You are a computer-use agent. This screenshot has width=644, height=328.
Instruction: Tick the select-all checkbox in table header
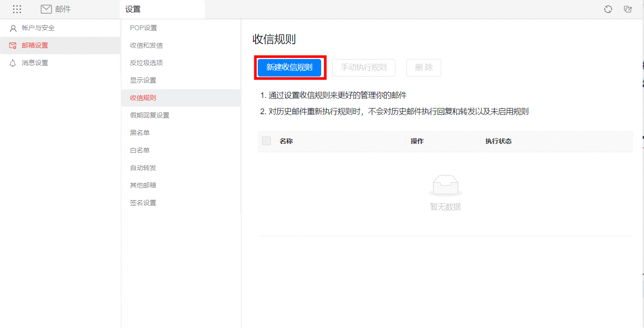(x=267, y=141)
